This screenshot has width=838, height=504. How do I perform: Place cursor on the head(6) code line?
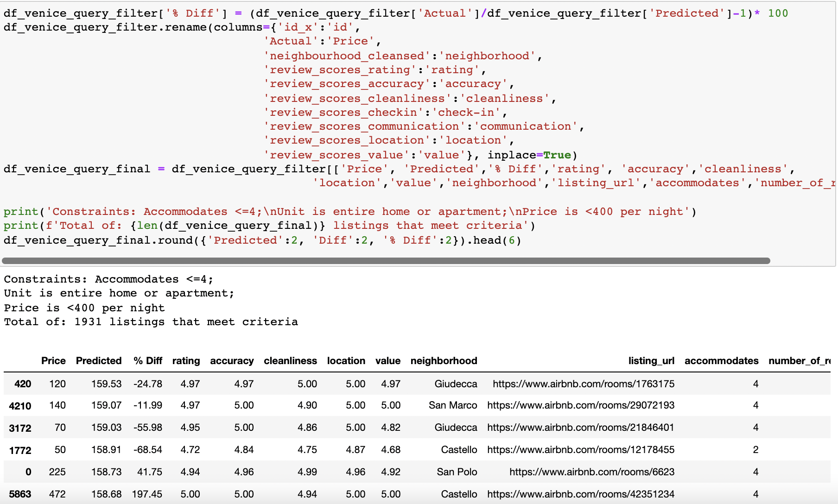pos(262,240)
